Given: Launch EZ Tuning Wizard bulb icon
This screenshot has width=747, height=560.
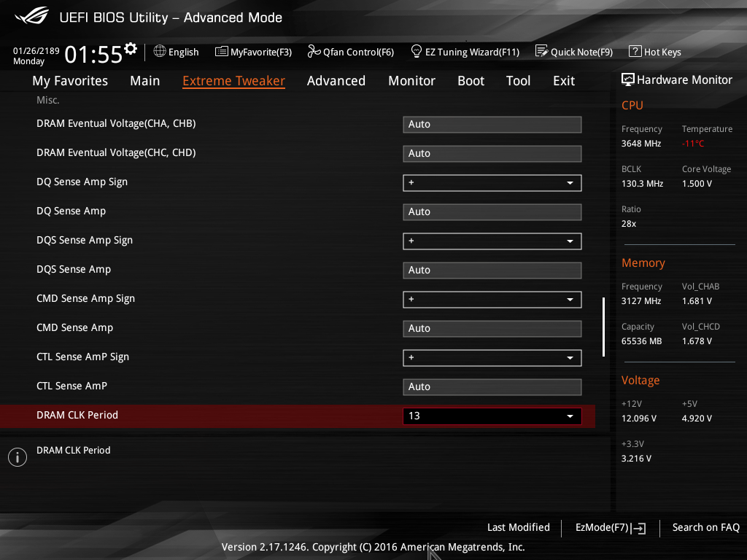Looking at the screenshot, I should [417, 51].
